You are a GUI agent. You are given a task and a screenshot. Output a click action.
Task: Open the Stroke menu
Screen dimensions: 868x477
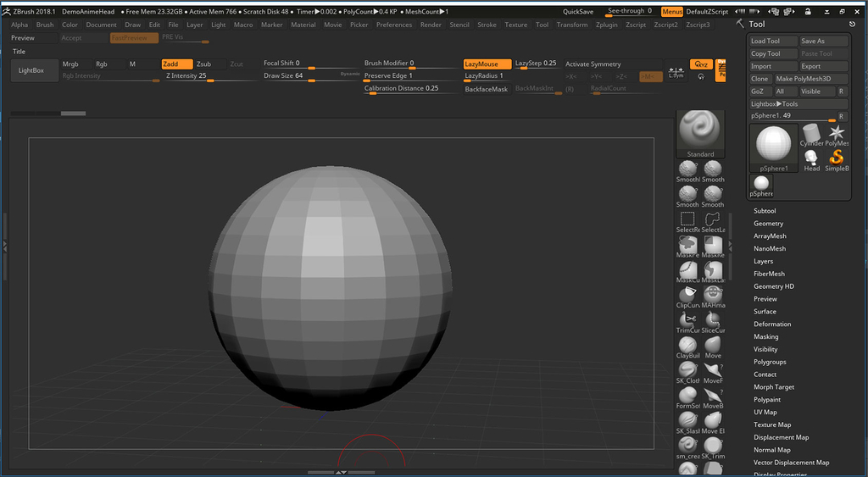coord(487,25)
